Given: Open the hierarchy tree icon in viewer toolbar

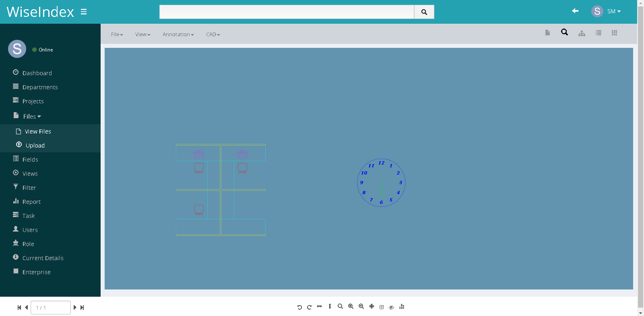Looking at the screenshot, I should pos(582,33).
